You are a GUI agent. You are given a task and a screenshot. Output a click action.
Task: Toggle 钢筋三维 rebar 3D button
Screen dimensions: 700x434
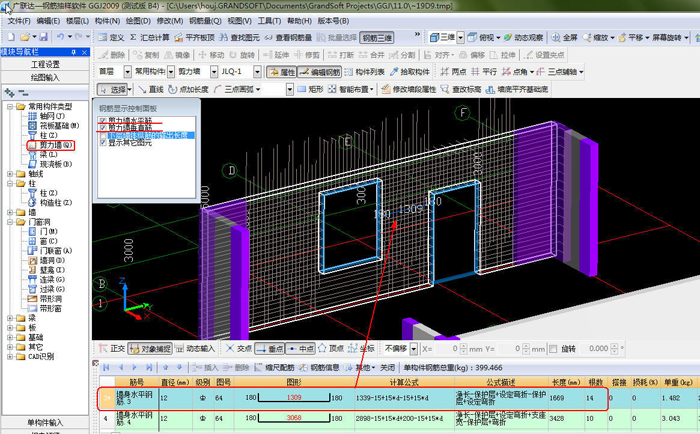(377, 38)
